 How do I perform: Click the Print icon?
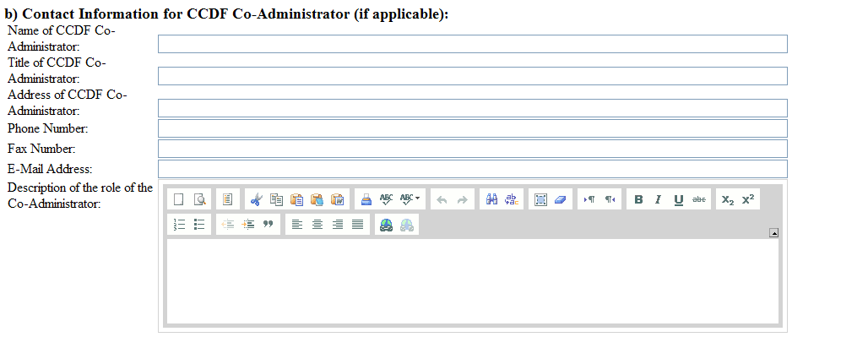366,200
